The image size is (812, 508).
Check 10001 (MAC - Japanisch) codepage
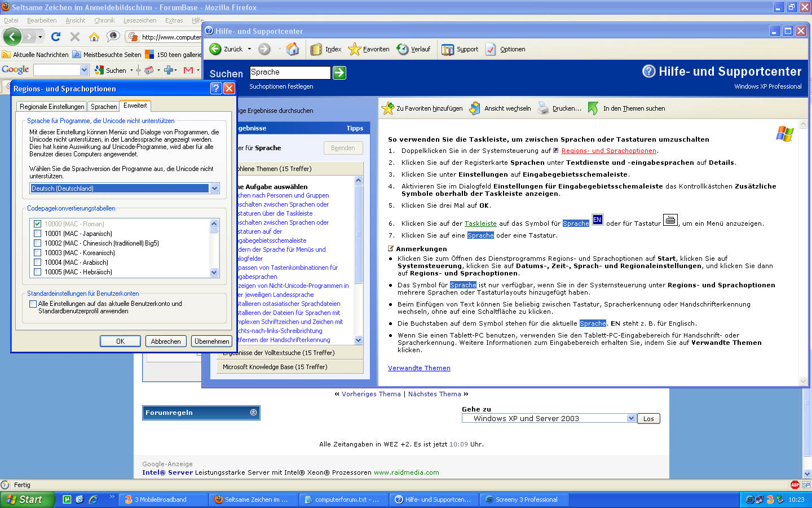(37, 234)
